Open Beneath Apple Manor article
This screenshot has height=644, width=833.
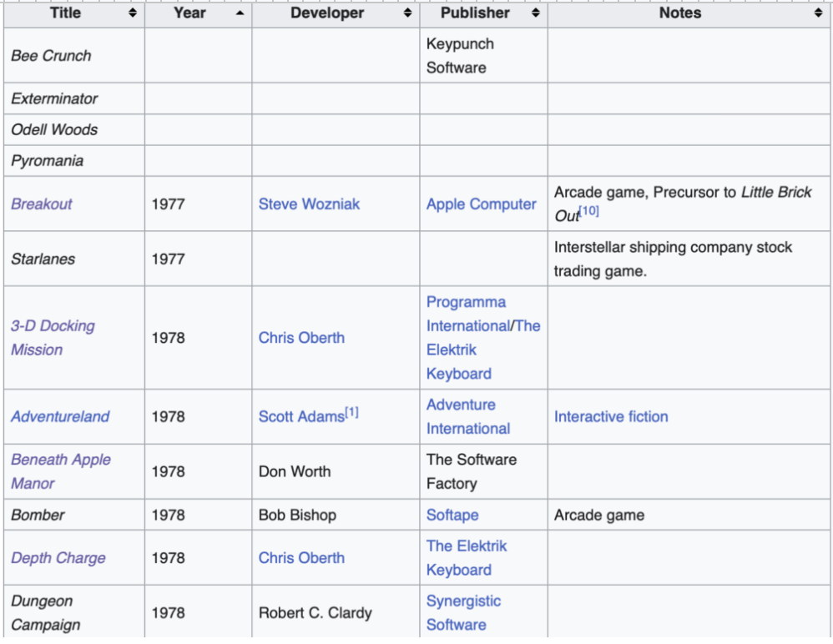61,471
